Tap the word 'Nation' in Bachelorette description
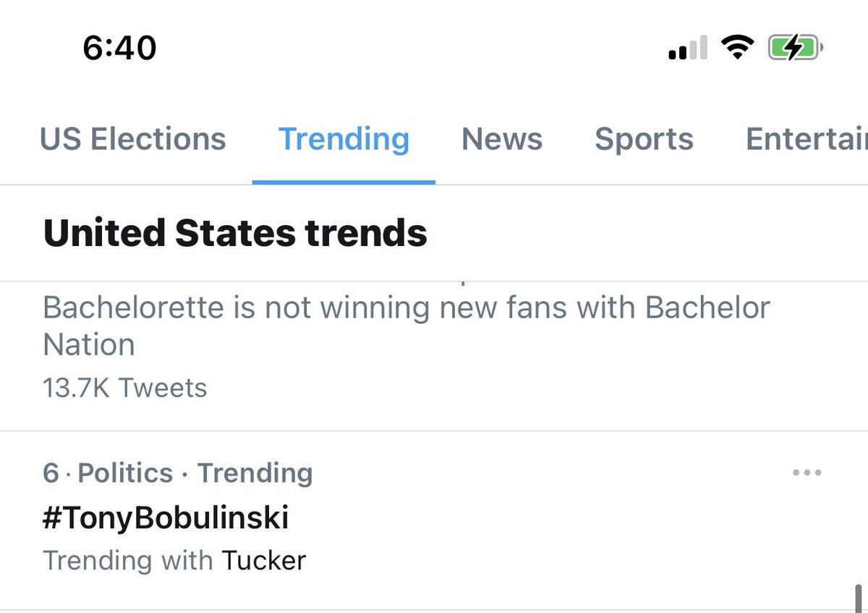The height and width of the screenshot is (613, 868). (x=88, y=344)
